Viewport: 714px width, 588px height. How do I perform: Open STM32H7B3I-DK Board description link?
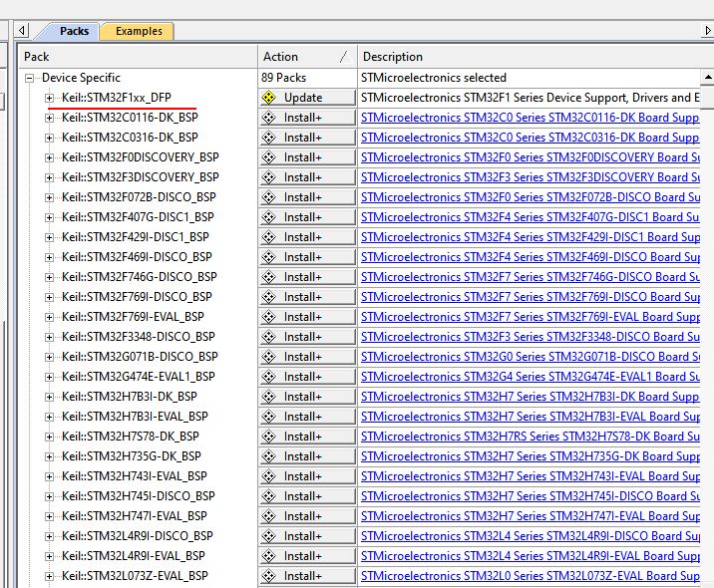[531, 397]
